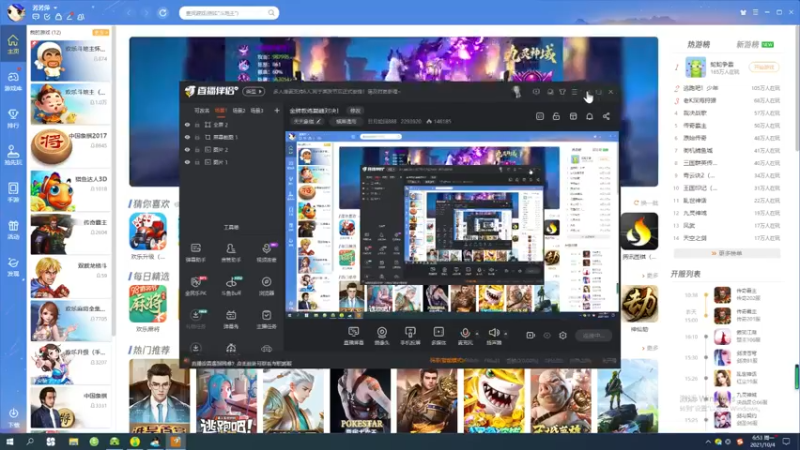Open the 主播任务 tool in the toolbox
Viewport: 800px width, 450px height.
[266, 319]
